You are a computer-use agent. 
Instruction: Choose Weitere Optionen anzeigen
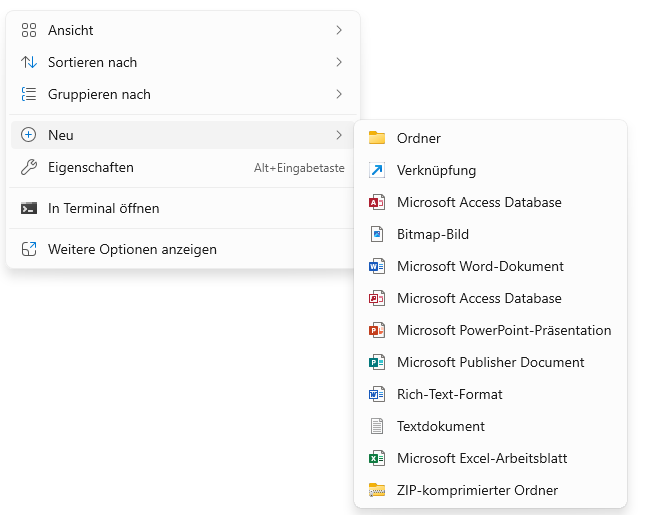(183, 249)
